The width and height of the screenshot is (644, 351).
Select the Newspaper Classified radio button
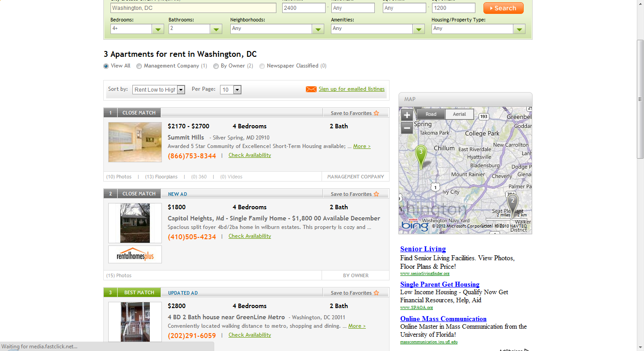coord(262,66)
